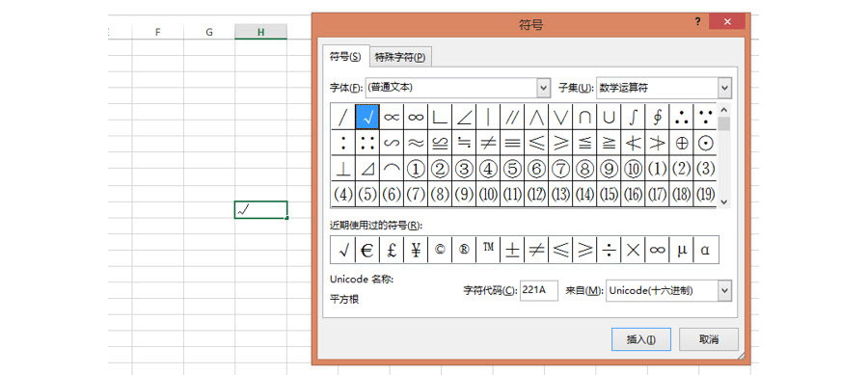Choose the plus-minus ± recent symbol

(x=512, y=250)
